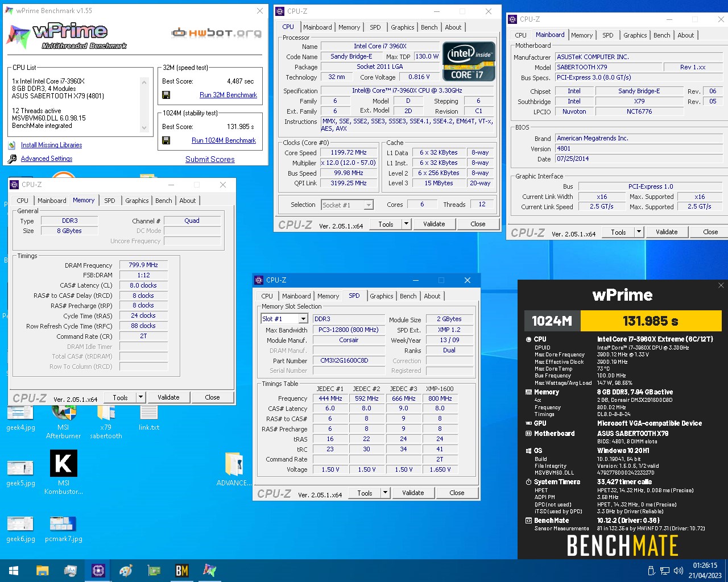
Task: Click Tools button in CPU-Z Memory window
Action: [x=120, y=397]
